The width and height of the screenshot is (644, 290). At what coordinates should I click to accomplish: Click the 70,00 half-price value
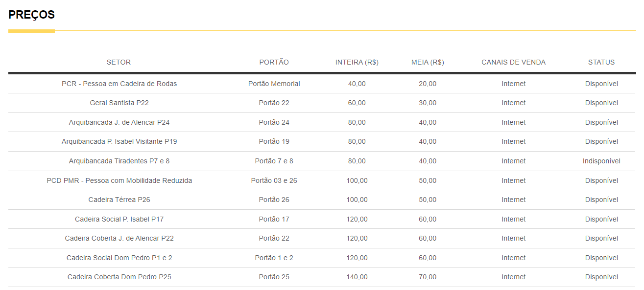point(427,277)
